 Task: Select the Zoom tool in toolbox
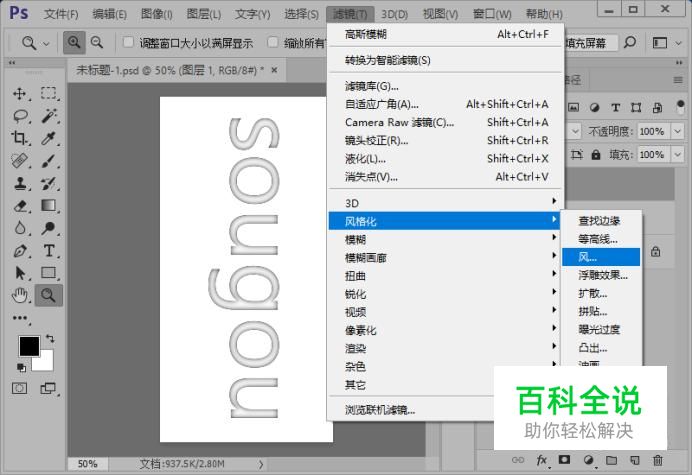49,295
